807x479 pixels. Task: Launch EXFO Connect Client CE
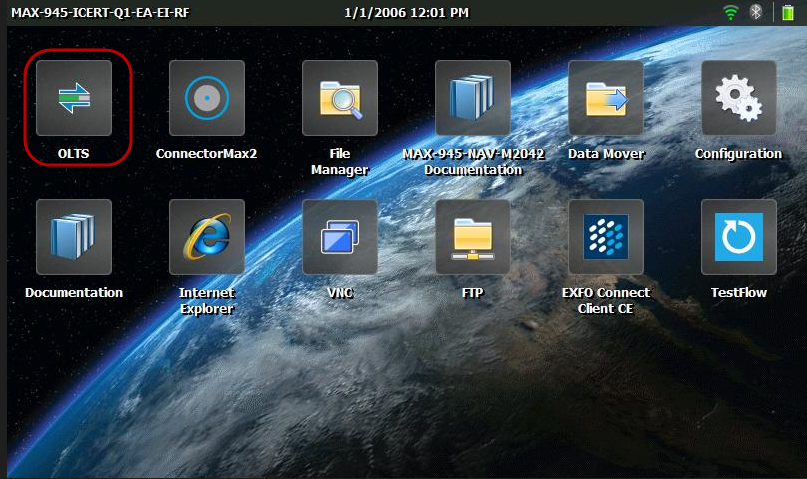[x=606, y=237]
